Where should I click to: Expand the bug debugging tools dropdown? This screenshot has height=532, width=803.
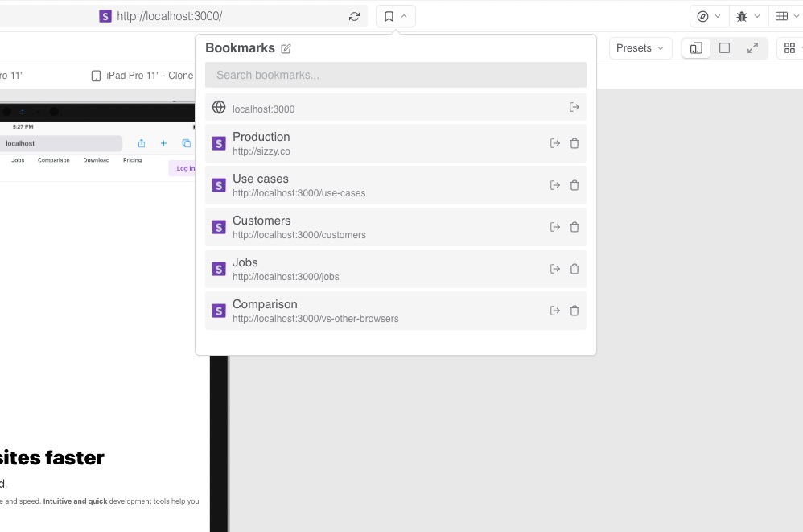point(748,16)
